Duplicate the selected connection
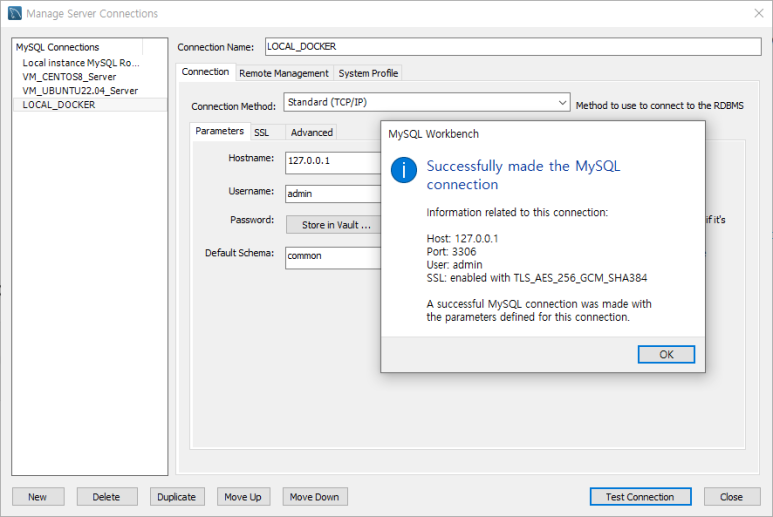 [x=176, y=497]
